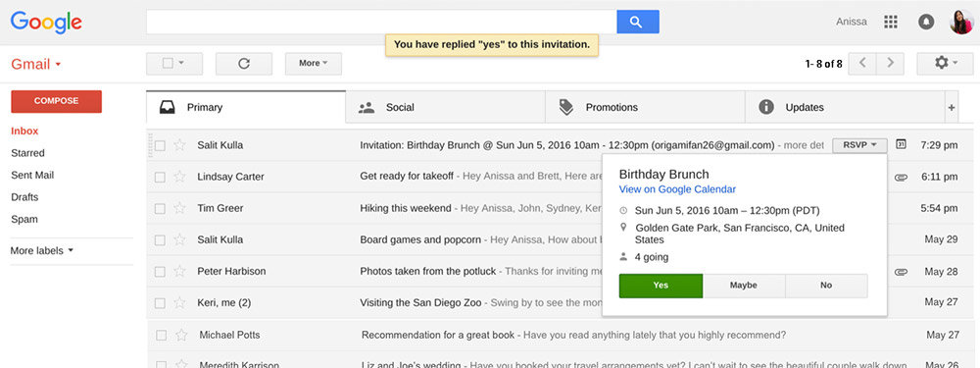The width and height of the screenshot is (980, 368).
Task: Open the account profile picture
Action: [961, 22]
